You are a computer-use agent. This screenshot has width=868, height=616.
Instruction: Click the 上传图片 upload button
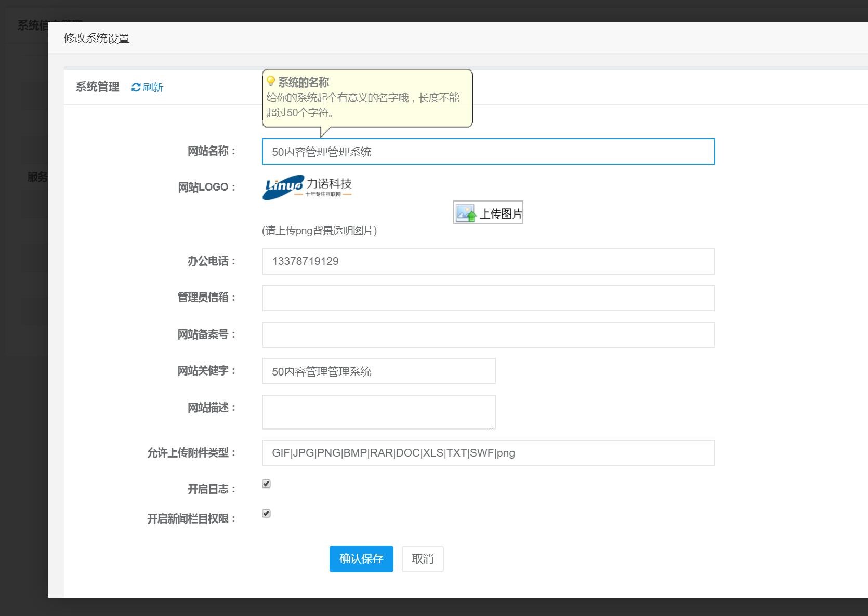488,212
